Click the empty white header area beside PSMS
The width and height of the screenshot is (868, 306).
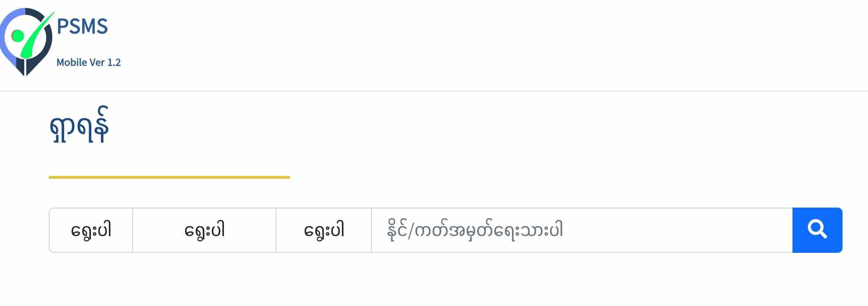pos(483,44)
